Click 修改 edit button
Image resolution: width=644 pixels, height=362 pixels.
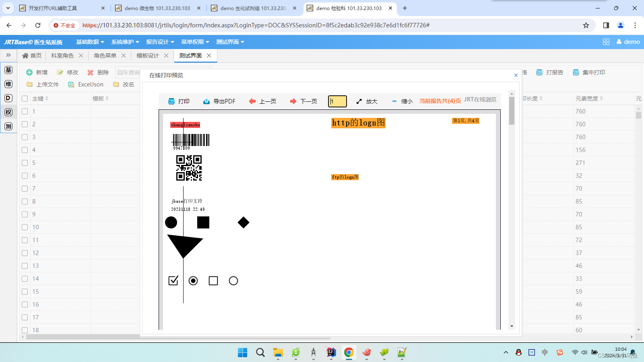67,72
